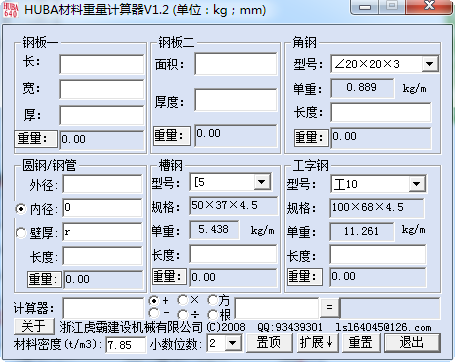Focus the 计算器 first operand field

tap(103, 308)
